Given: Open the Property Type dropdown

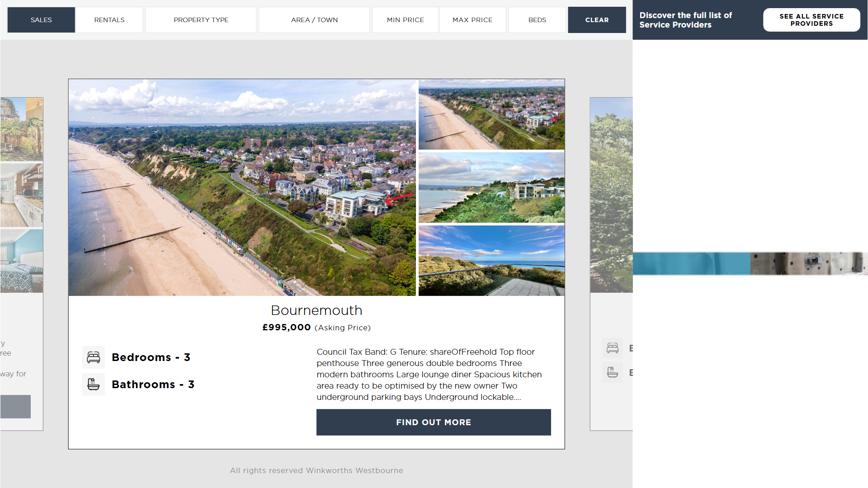Looking at the screenshot, I should [x=201, y=20].
